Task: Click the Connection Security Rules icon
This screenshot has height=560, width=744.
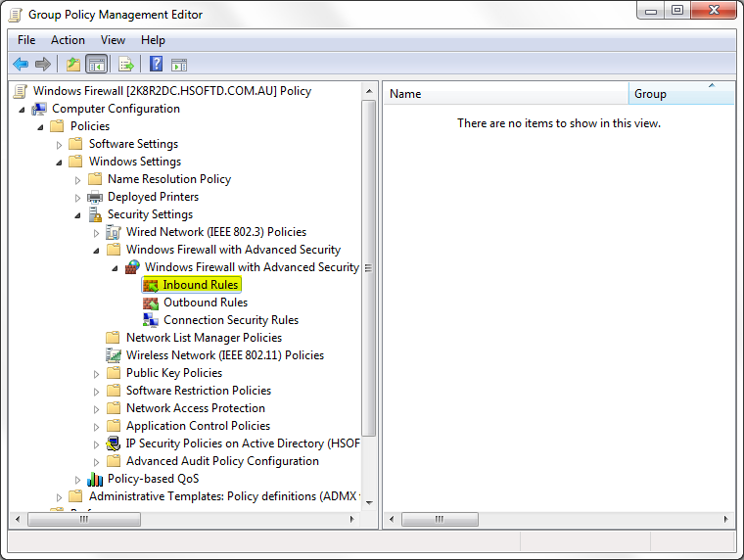Action: coord(151,320)
